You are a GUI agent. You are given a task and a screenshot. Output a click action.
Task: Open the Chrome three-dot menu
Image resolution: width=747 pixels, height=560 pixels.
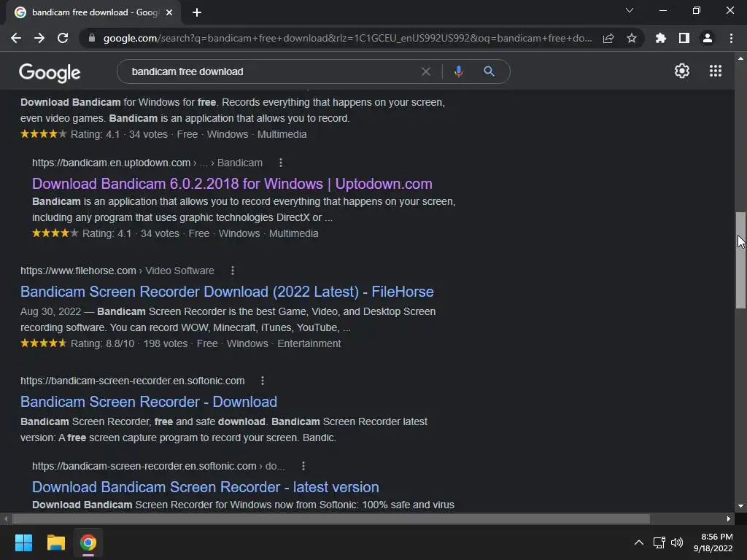731,38
